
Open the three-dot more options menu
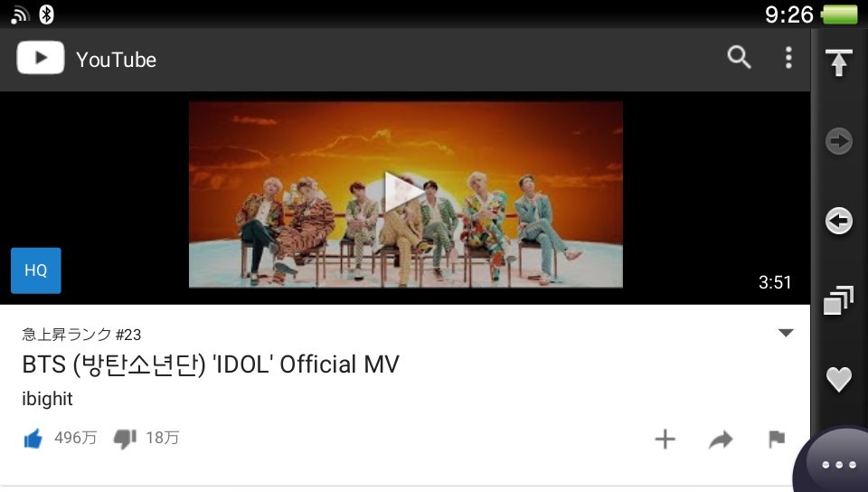(788, 58)
